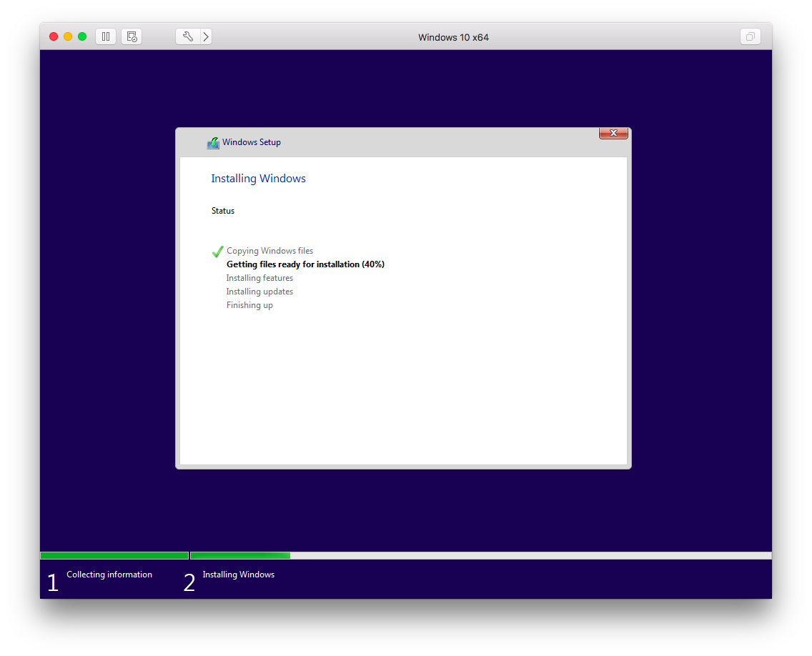The width and height of the screenshot is (812, 656).
Task: Click the overlapping-windows icon on the right
Action: pyautogui.click(x=750, y=36)
